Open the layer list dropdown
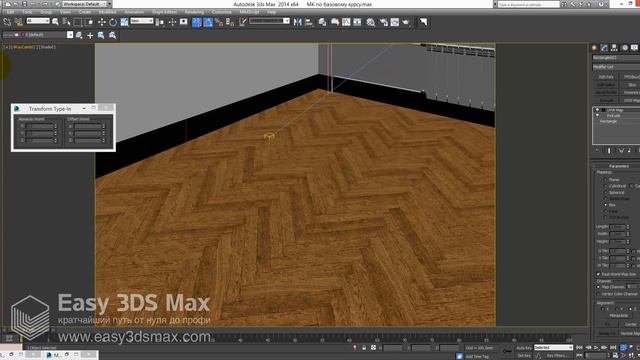This screenshot has width=640, height=360. tap(70, 35)
